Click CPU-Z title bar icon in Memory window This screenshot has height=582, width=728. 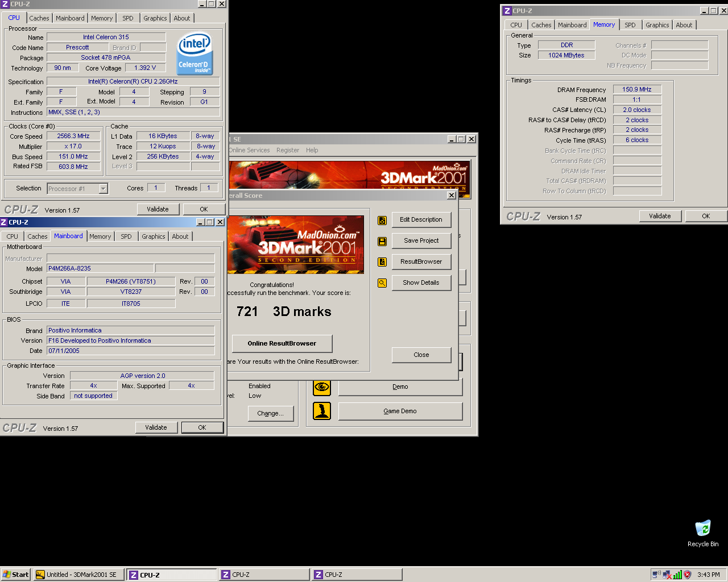coord(507,11)
